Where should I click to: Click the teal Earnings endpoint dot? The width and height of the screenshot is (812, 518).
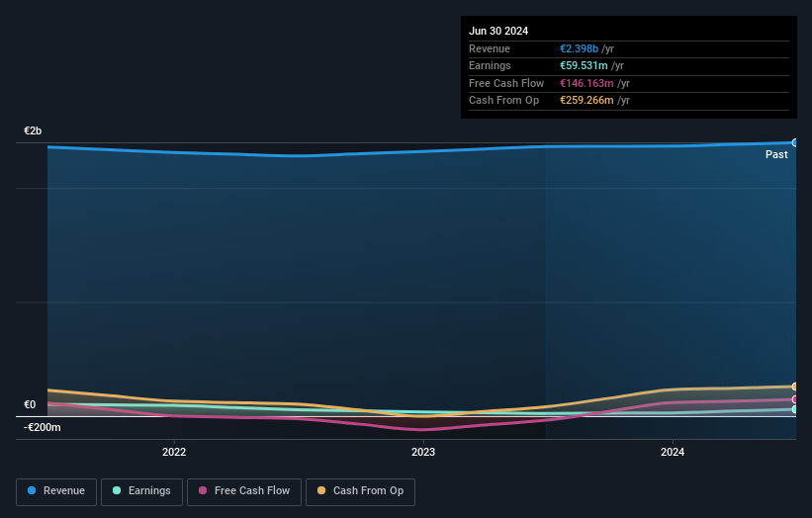[794, 409]
